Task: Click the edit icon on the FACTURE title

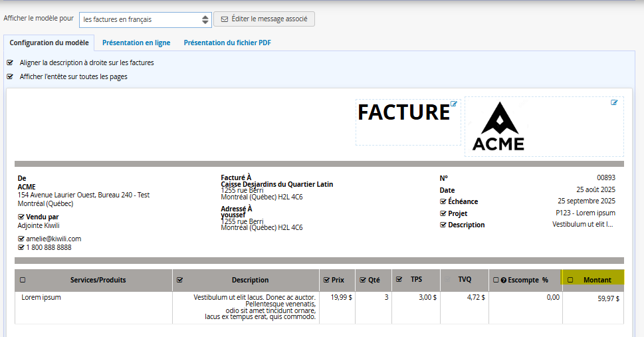Action: 453,104
